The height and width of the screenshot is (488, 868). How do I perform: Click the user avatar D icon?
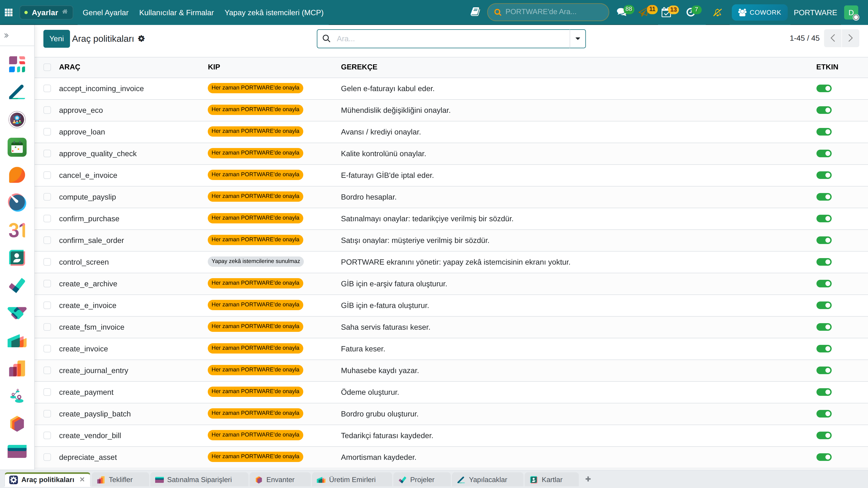coord(851,12)
